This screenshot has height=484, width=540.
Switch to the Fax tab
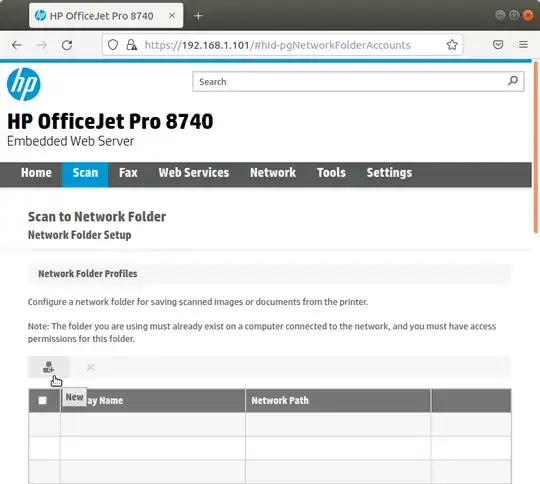[x=128, y=173]
